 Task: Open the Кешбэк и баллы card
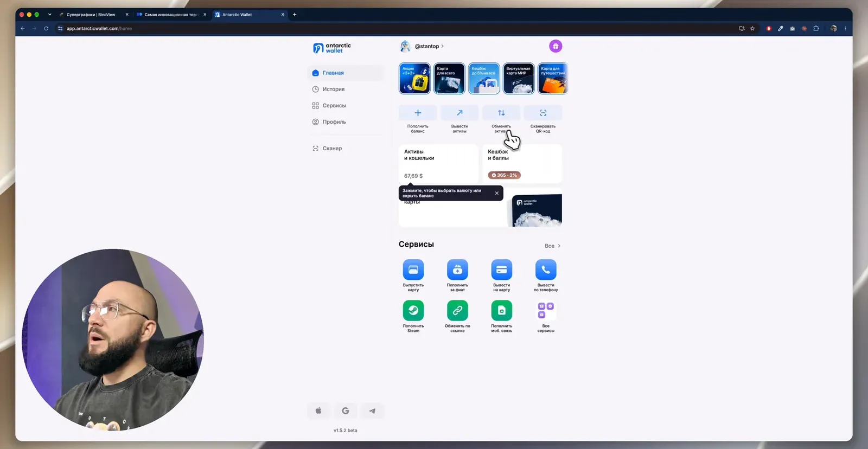tap(522, 164)
